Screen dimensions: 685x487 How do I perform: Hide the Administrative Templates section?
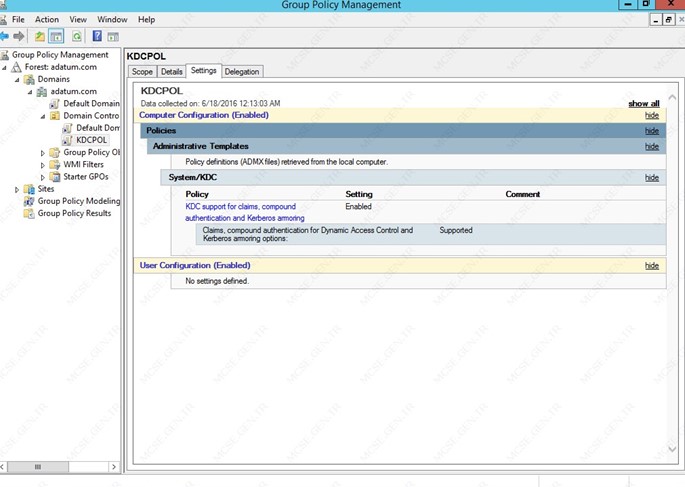[x=651, y=147]
